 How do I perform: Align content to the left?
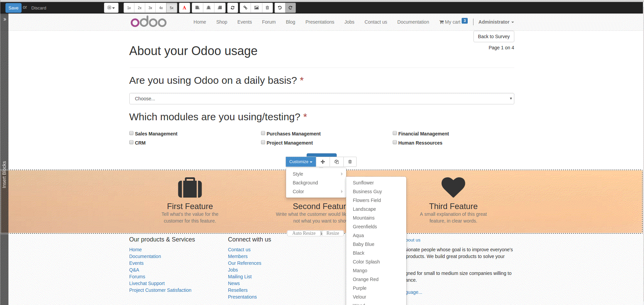[x=198, y=8]
